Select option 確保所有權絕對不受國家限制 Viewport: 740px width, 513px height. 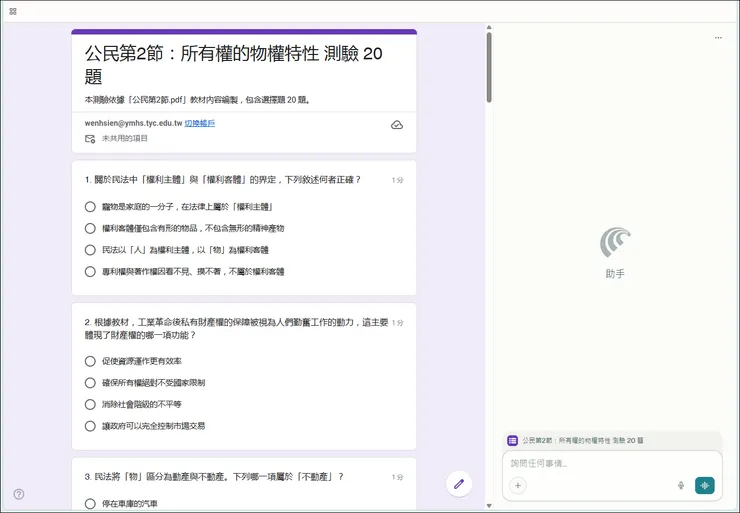(x=90, y=383)
